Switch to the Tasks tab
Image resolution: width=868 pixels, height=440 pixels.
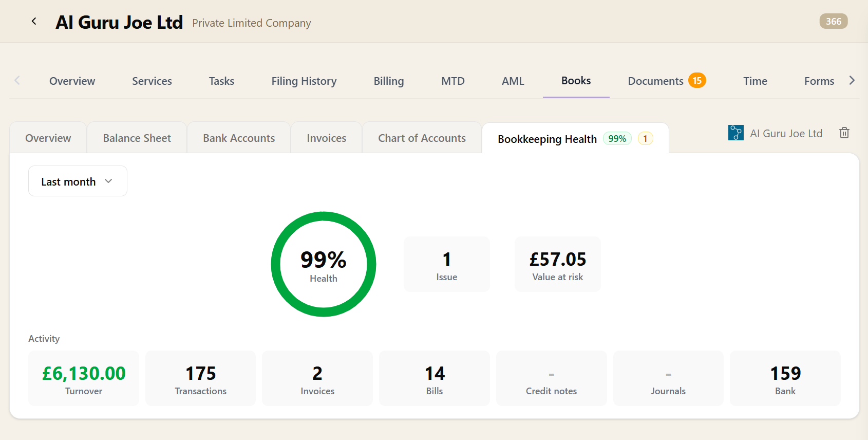221,81
